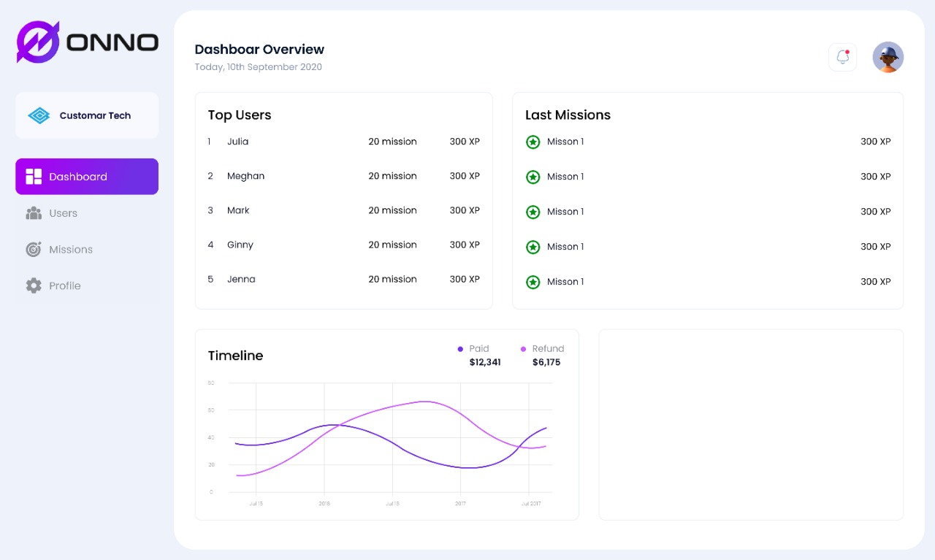This screenshot has width=935, height=560.
Task: Open the Missions section
Action: pos(87,249)
